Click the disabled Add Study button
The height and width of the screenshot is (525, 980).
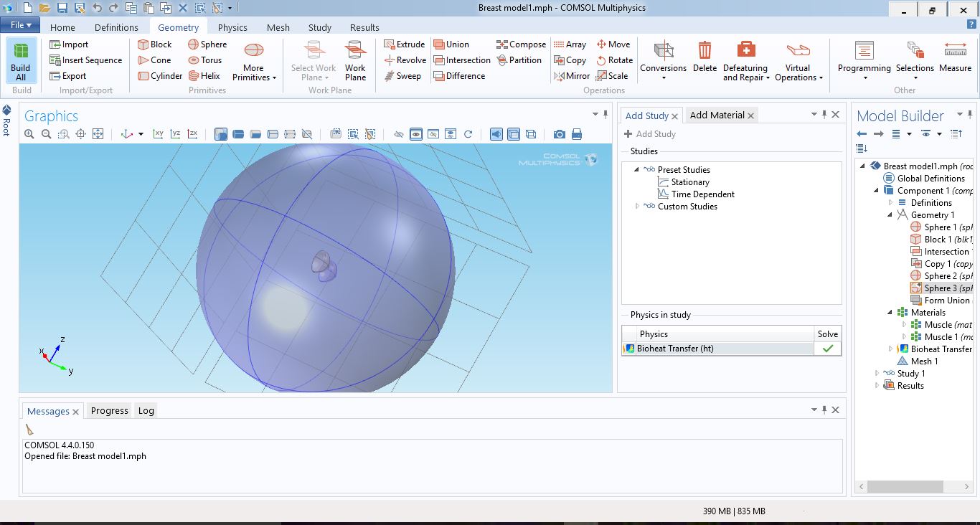649,134
